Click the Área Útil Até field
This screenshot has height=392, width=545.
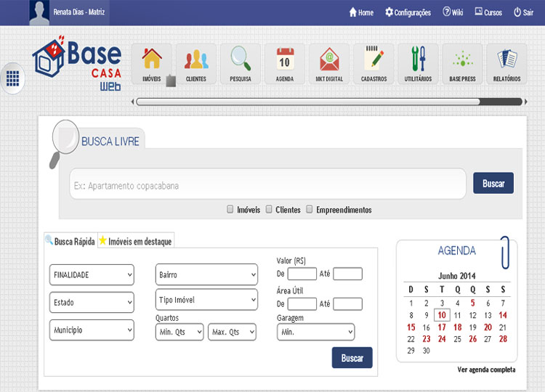pyautogui.click(x=347, y=304)
